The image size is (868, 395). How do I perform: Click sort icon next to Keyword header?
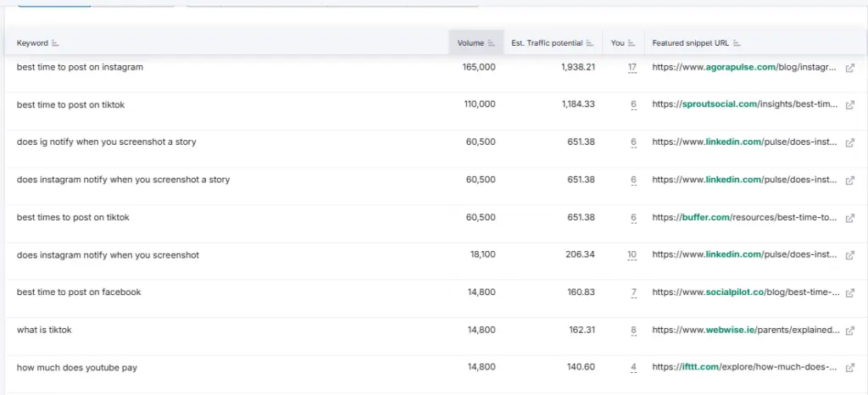[x=55, y=43]
